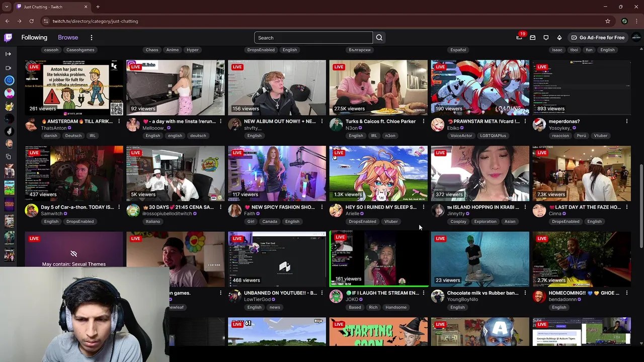Open options for Faith stream card
Viewport: 644px width, 362px height.
tap(322, 207)
